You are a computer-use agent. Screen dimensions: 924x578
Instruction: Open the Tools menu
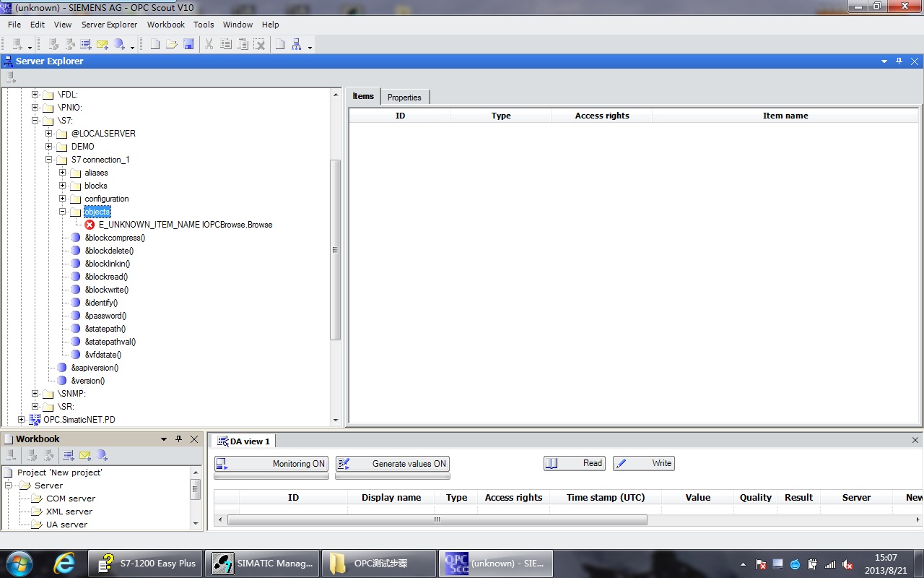pyautogui.click(x=204, y=25)
